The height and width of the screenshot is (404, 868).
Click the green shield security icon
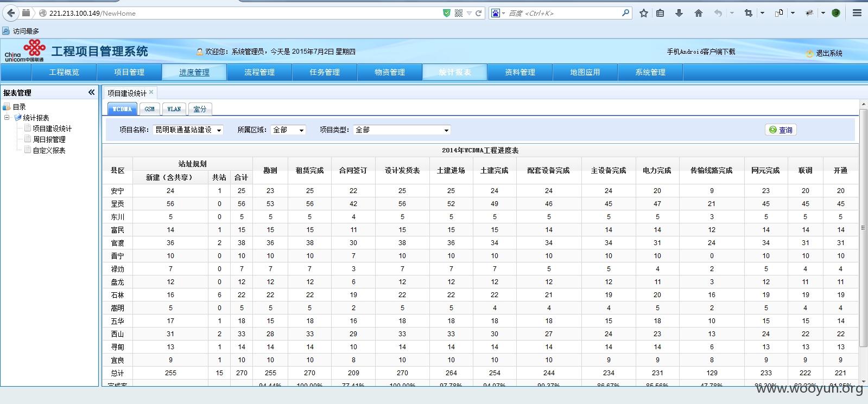pos(447,13)
